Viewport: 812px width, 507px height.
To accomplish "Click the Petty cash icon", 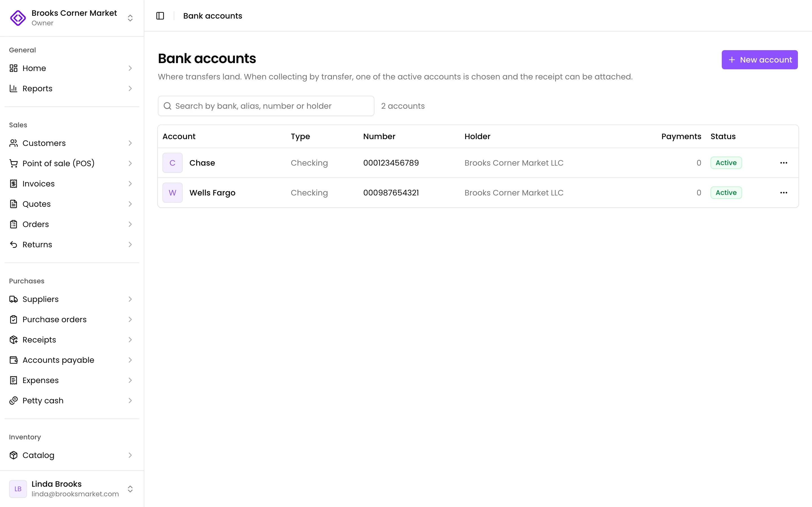I will pos(14,400).
